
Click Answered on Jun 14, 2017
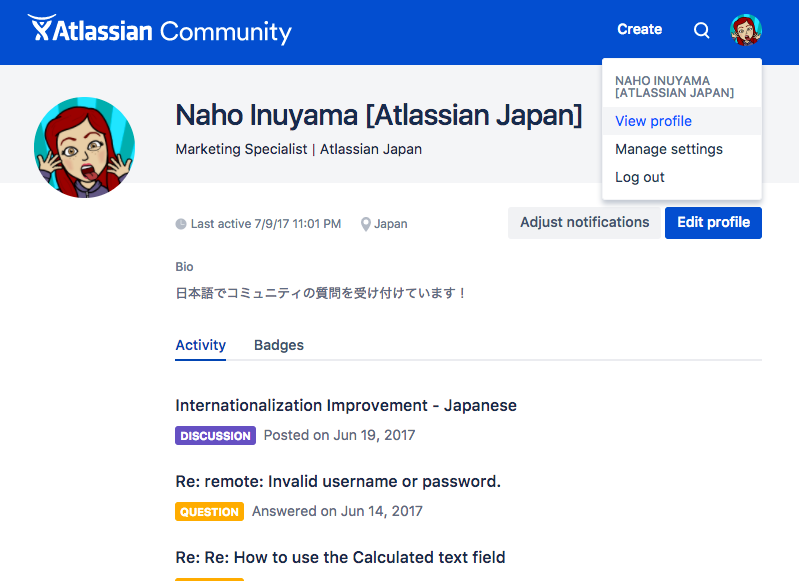(x=337, y=512)
